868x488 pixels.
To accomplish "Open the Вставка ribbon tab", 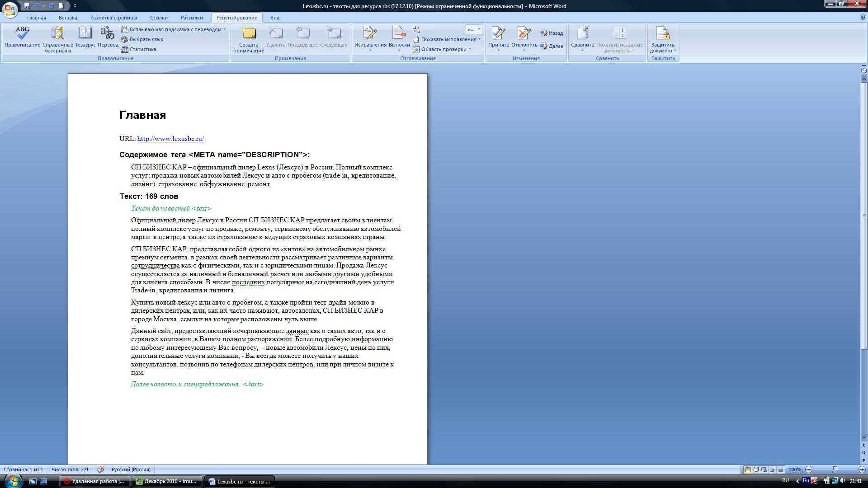I will (x=68, y=18).
